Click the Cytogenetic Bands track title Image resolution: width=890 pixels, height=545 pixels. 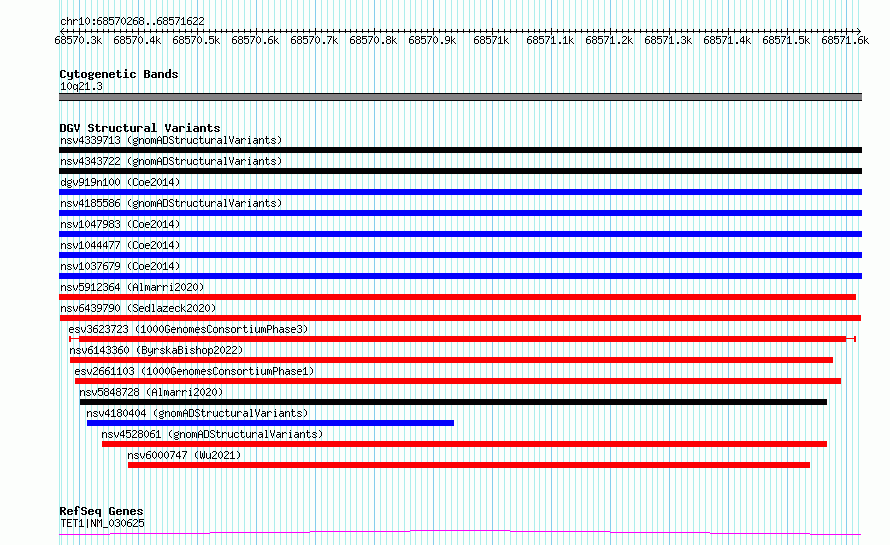(119, 74)
